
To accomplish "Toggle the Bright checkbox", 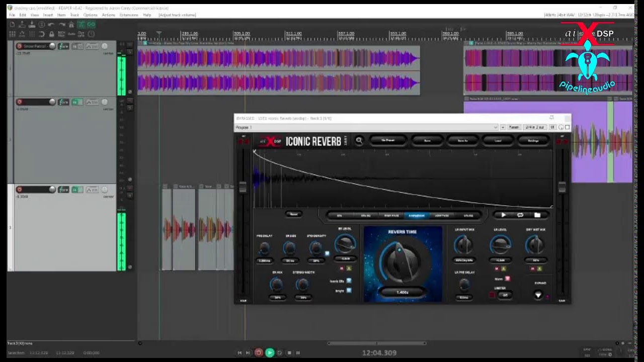I will coord(349,290).
